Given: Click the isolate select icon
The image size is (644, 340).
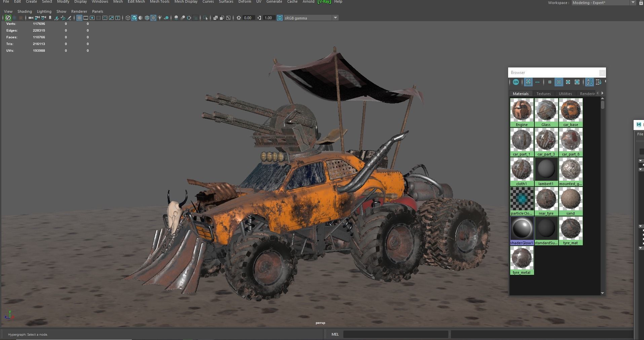Looking at the screenshot, I should 206,18.
